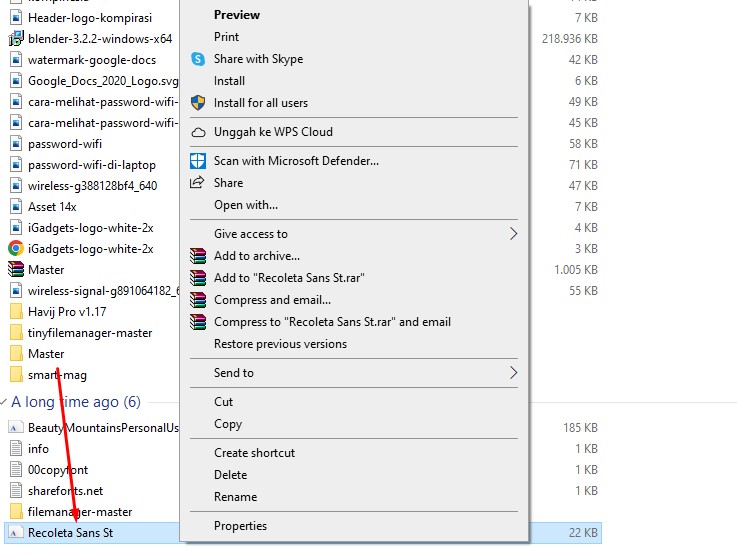Viewport: 737px width, 554px height.
Task: Select the password-wifi file name
Action: (65, 144)
